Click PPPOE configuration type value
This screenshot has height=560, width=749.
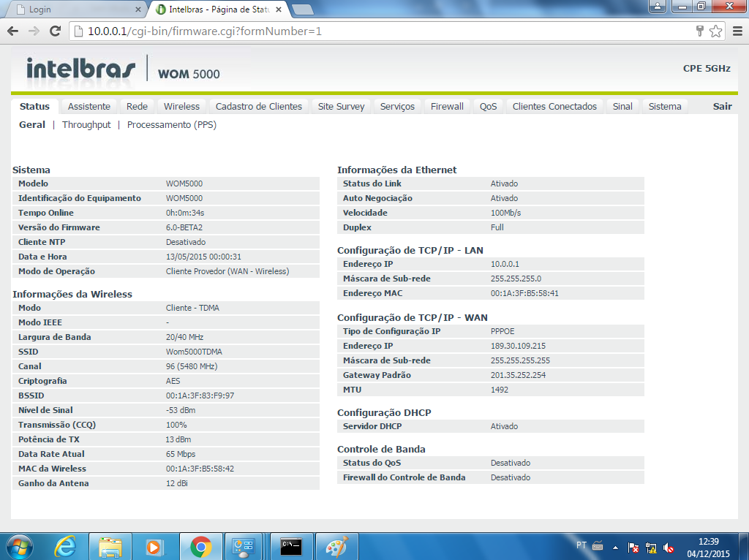point(503,331)
